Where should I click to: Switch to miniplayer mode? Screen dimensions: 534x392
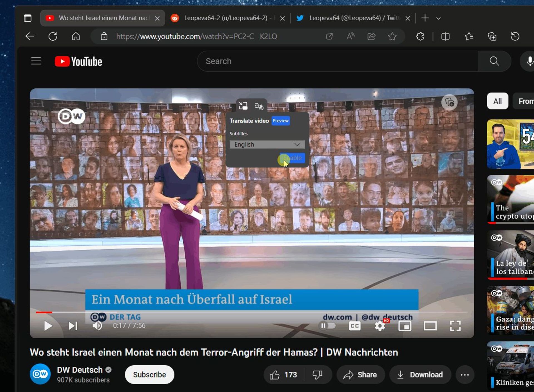pyautogui.click(x=405, y=326)
